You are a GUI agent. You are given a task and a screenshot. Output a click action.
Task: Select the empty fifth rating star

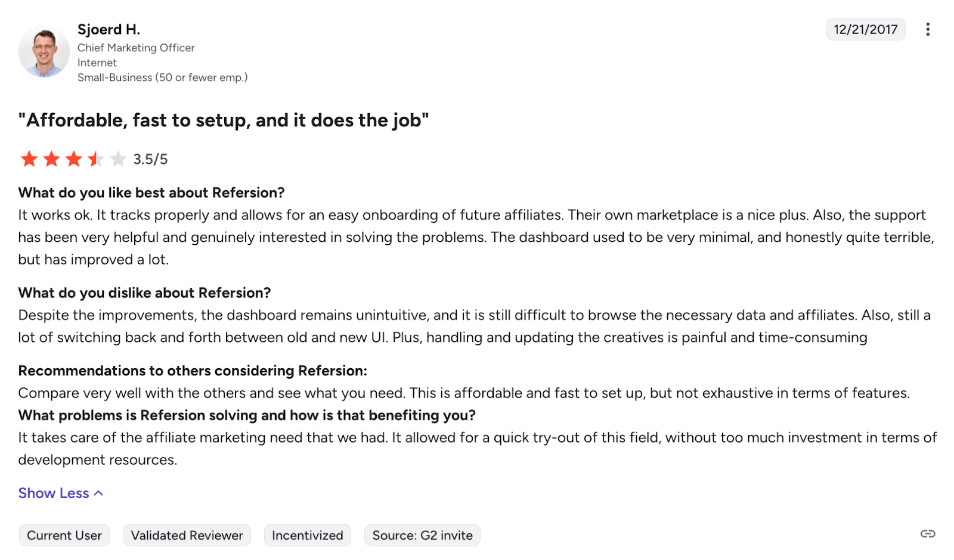point(117,159)
